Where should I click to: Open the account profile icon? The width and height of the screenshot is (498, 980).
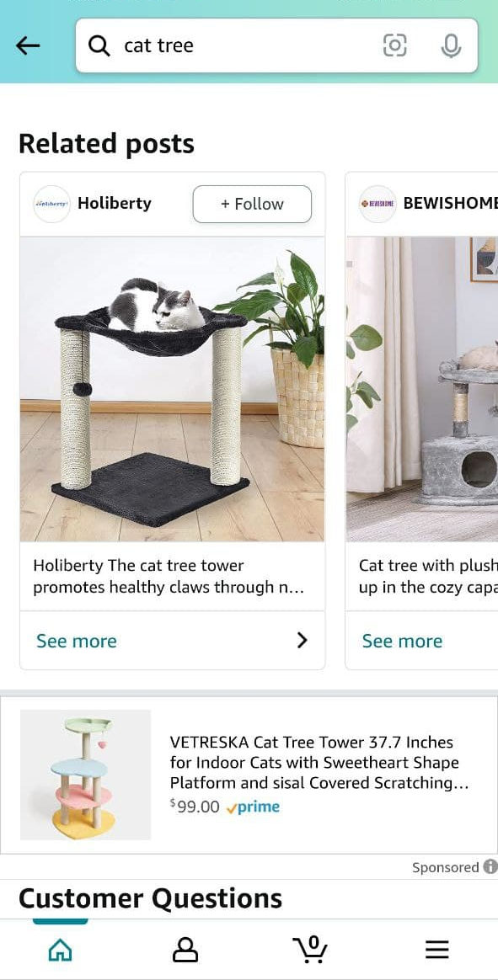pos(185,950)
